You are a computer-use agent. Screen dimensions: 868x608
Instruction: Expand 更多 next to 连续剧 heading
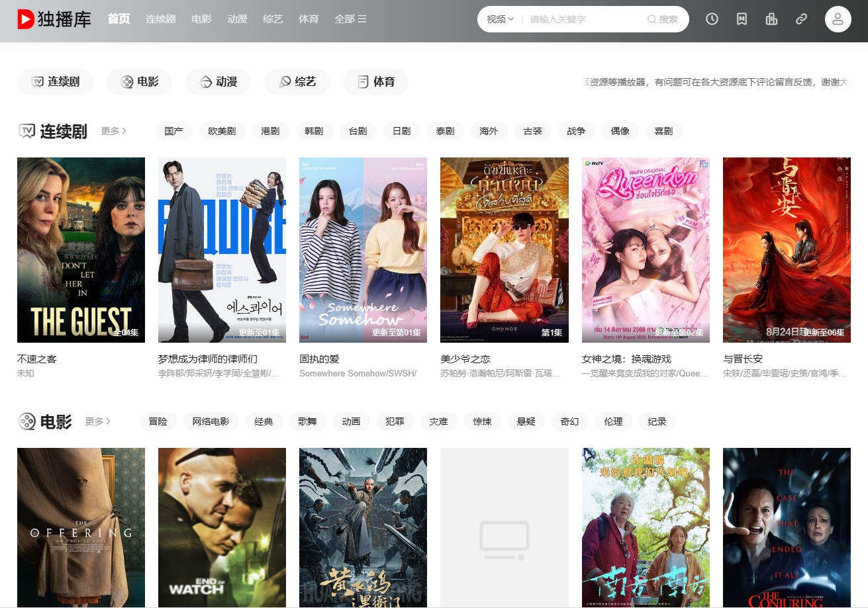coord(113,131)
